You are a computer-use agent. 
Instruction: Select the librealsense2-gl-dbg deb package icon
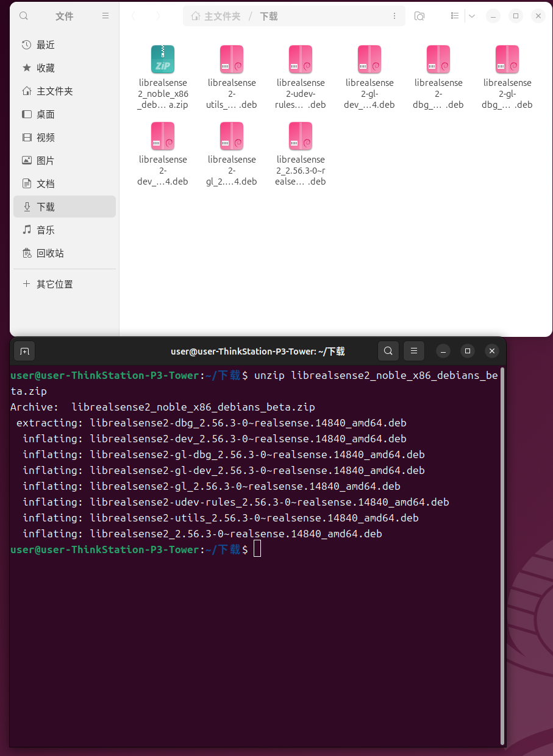point(507,59)
